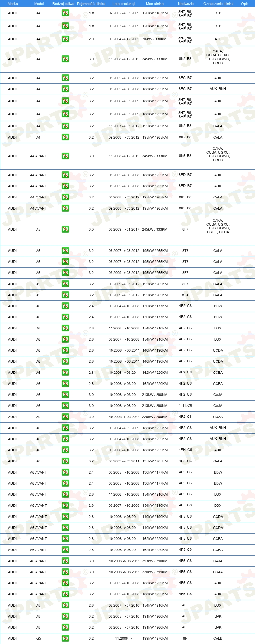Select date range 04.2008 -> 03.2012
This screenshot has height=644, width=255.
124,197
